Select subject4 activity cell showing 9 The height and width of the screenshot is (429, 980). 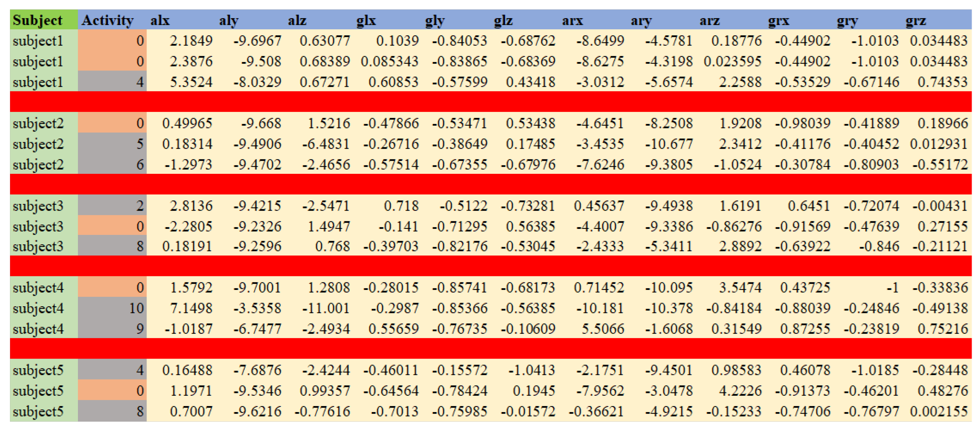coord(140,329)
